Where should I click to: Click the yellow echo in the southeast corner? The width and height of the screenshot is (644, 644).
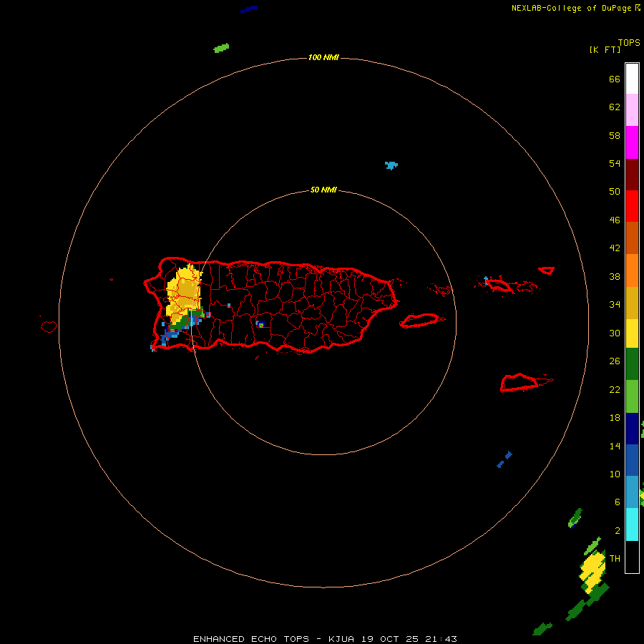[592, 572]
